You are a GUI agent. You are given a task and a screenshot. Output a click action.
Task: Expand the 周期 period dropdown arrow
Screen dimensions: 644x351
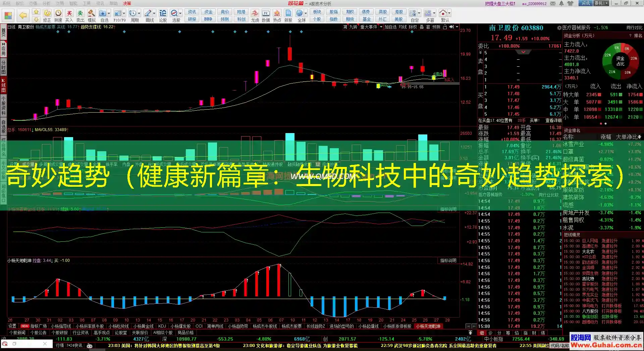coord(139,13)
